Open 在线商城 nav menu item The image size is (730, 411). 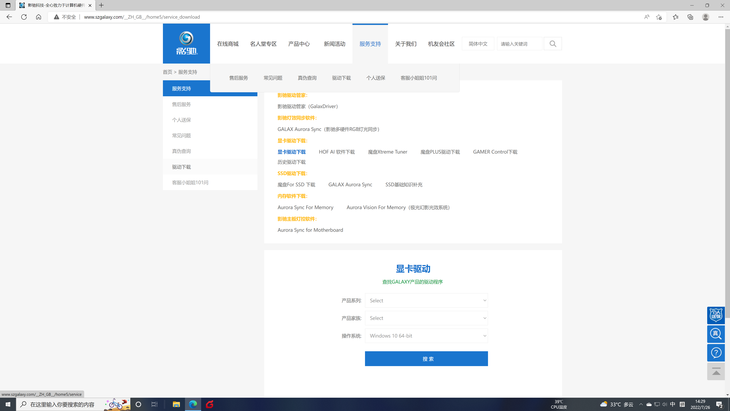tap(228, 44)
